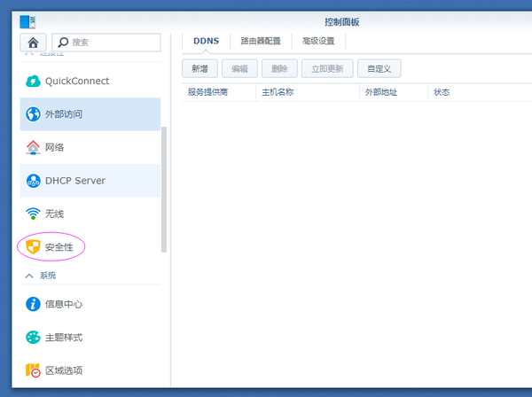532x397 pixels.
Task: Click the 主题样式 palette icon
Action: [x=34, y=338]
